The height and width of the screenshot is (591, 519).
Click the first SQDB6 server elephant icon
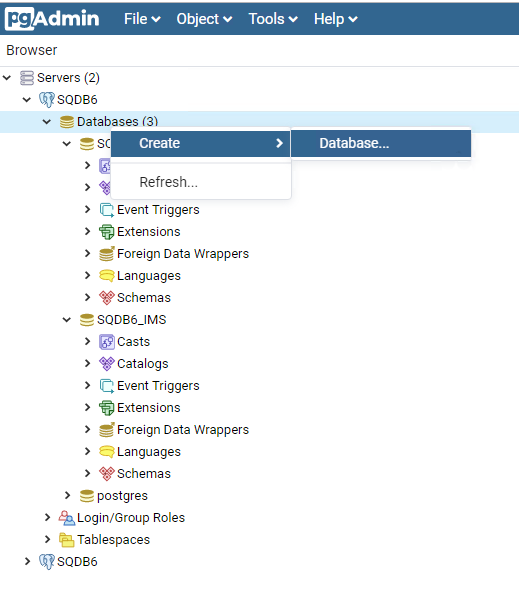point(47,100)
